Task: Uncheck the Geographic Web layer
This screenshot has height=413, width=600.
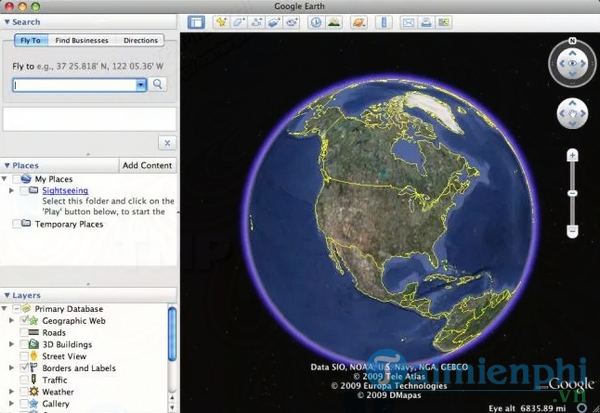Action: pos(24,320)
